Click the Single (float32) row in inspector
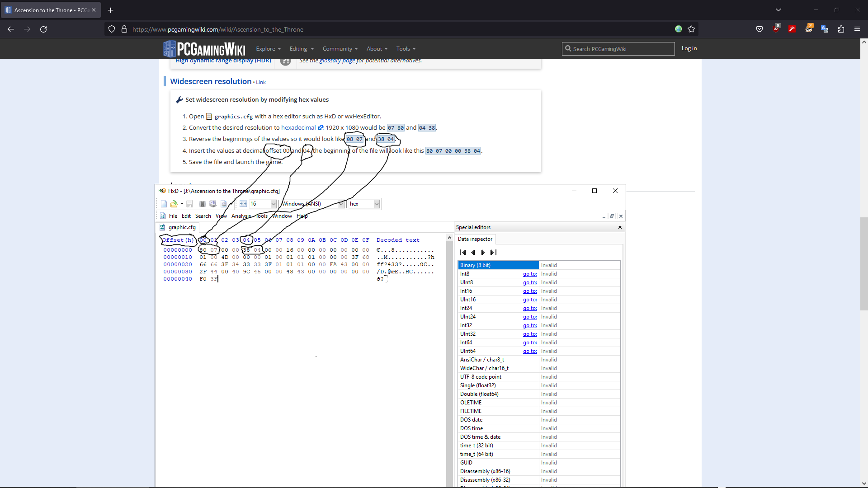 coord(539,385)
